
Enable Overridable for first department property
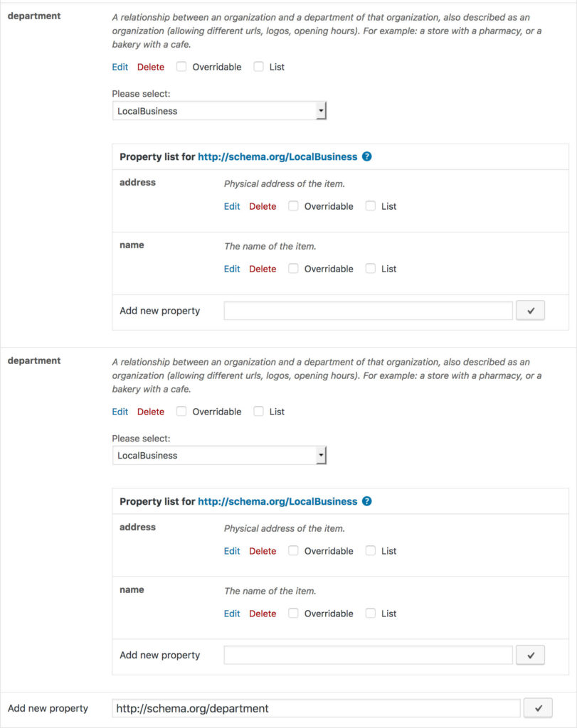181,67
